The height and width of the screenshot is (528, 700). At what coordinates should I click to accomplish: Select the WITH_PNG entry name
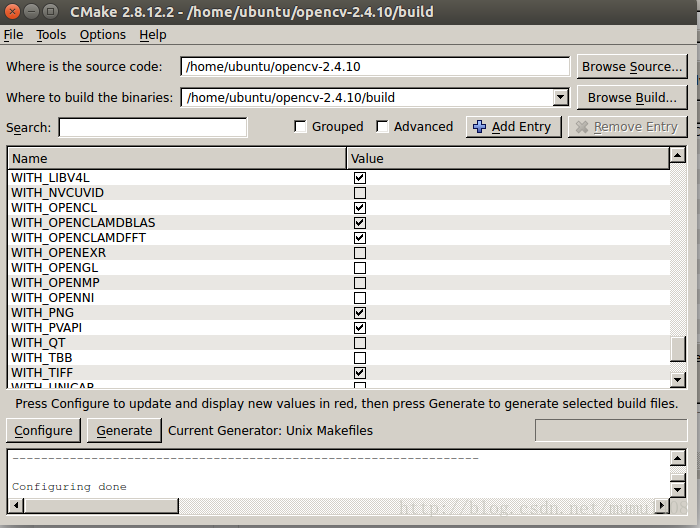[42, 313]
